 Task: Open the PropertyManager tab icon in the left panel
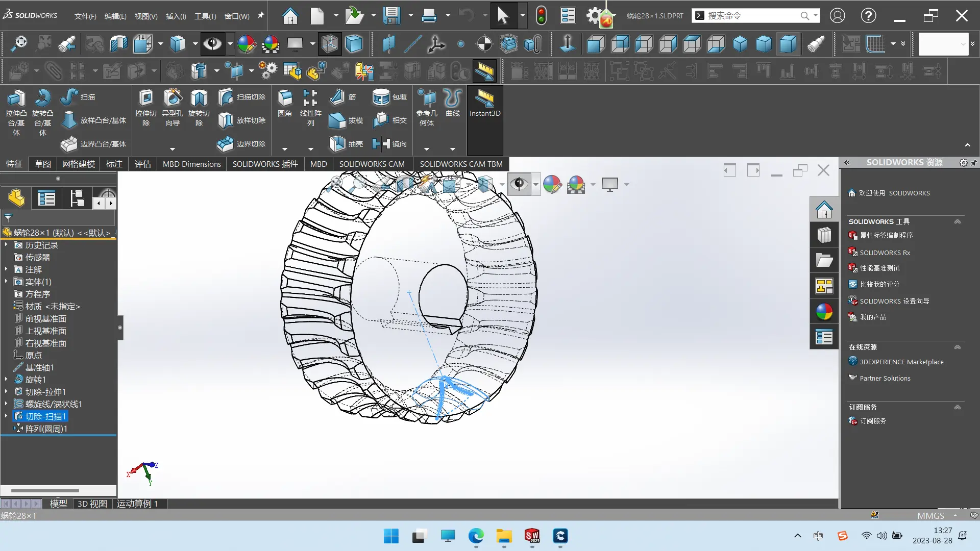point(46,198)
